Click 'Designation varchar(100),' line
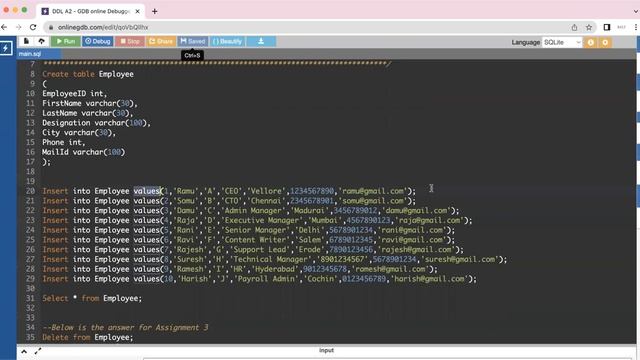This screenshot has height=360, width=640. [x=96, y=123]
